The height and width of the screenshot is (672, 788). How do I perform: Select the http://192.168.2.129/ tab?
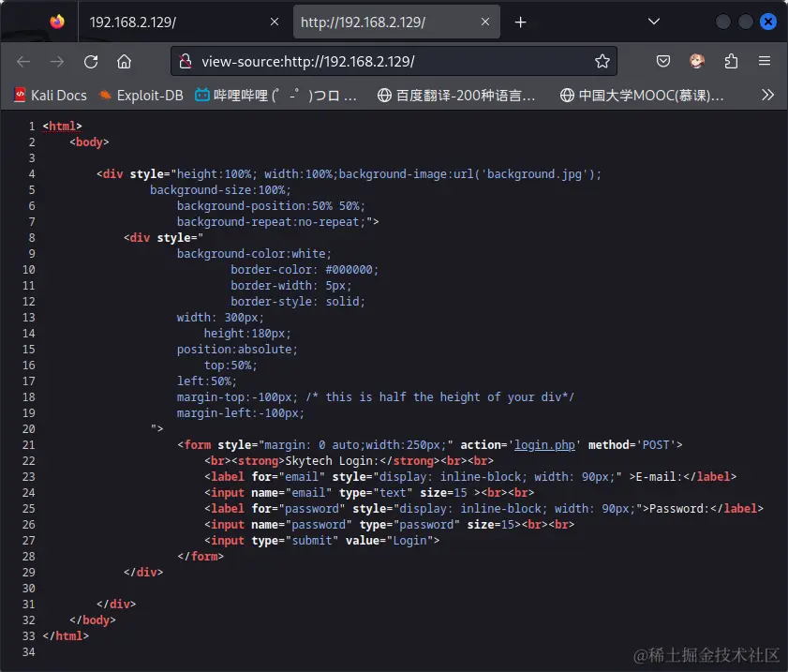(396, 22)
